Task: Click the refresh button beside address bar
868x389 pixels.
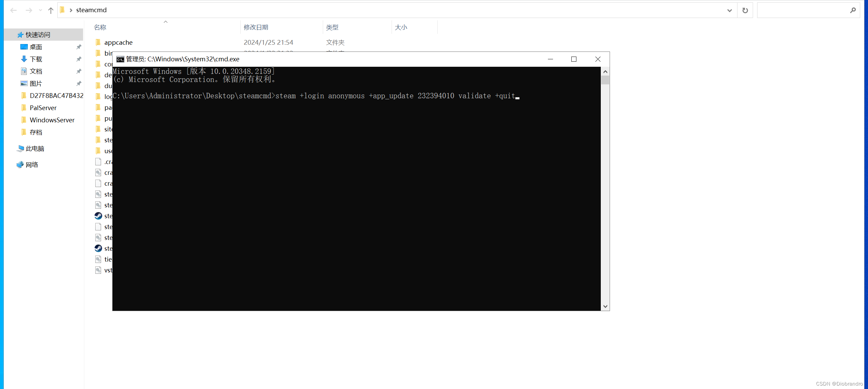Action: click(745, 11)
